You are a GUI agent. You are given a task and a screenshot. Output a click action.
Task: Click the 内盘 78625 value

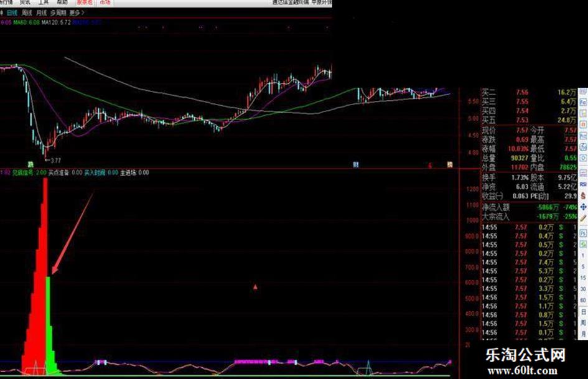568,167
